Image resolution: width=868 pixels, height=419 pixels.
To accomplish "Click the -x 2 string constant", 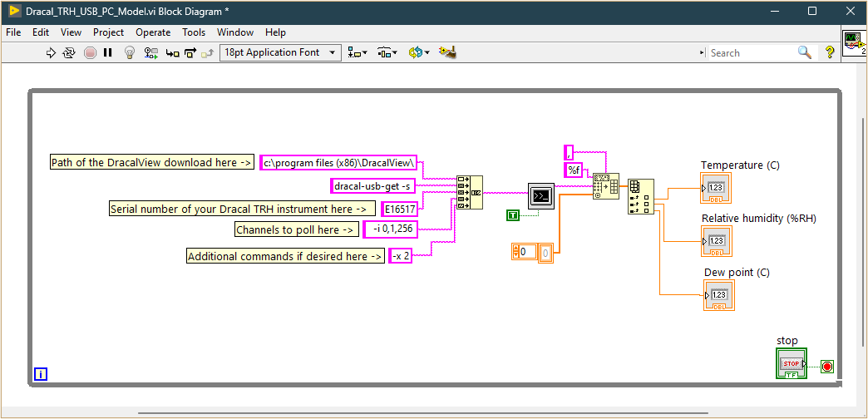I will tap(400, 256).
